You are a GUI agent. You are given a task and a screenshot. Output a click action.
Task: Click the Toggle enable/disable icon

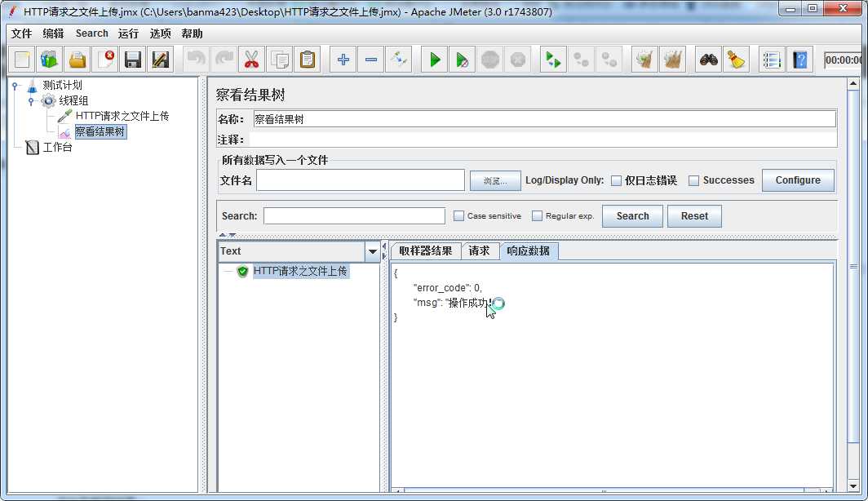399,60
